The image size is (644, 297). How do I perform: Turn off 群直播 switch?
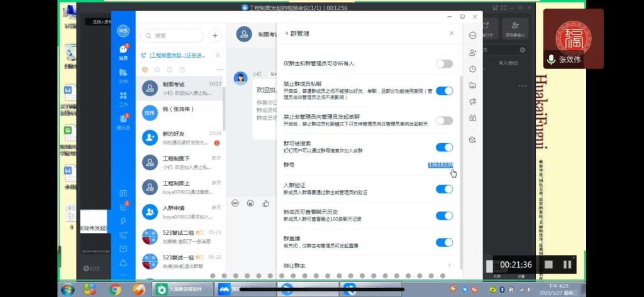tap(444, 242)
